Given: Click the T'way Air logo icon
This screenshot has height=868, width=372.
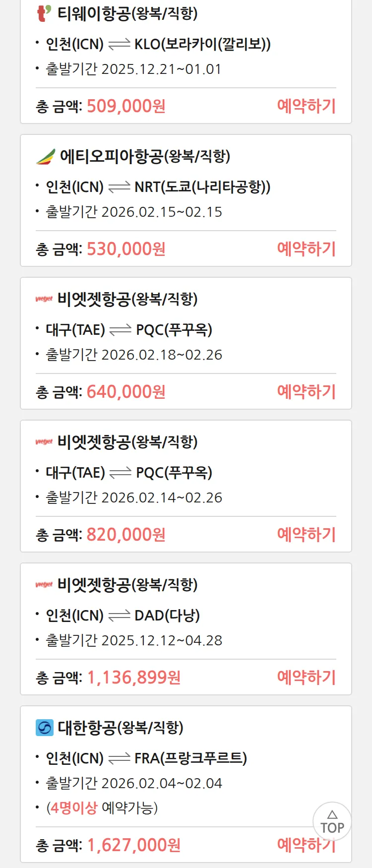Looking at the screenshot, I should point(44,13).
